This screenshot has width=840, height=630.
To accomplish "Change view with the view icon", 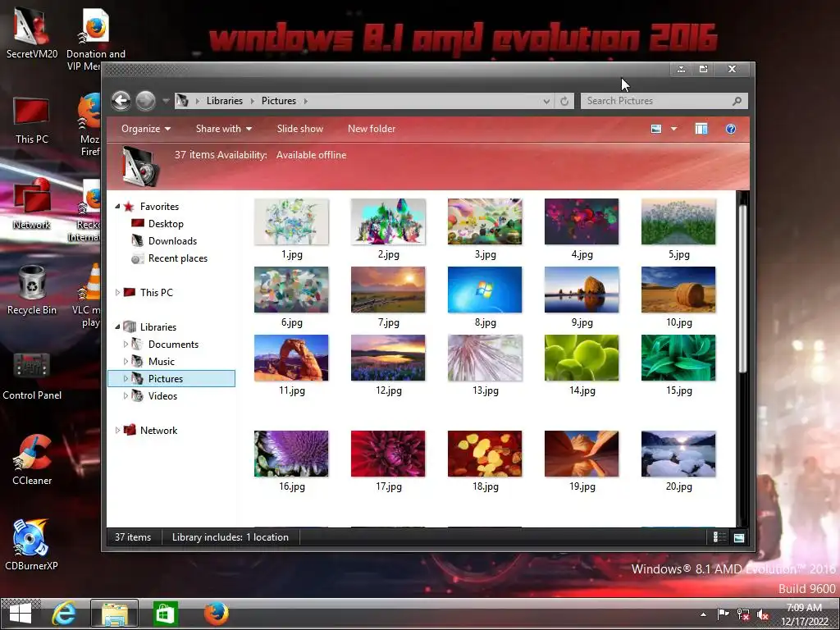I will 656,129.
